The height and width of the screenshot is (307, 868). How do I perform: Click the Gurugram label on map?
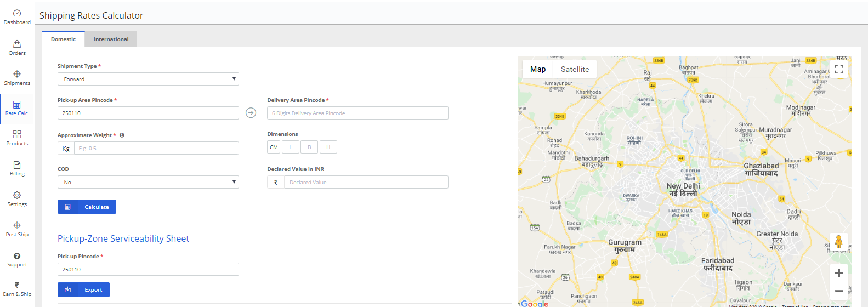tap(625, 246)
